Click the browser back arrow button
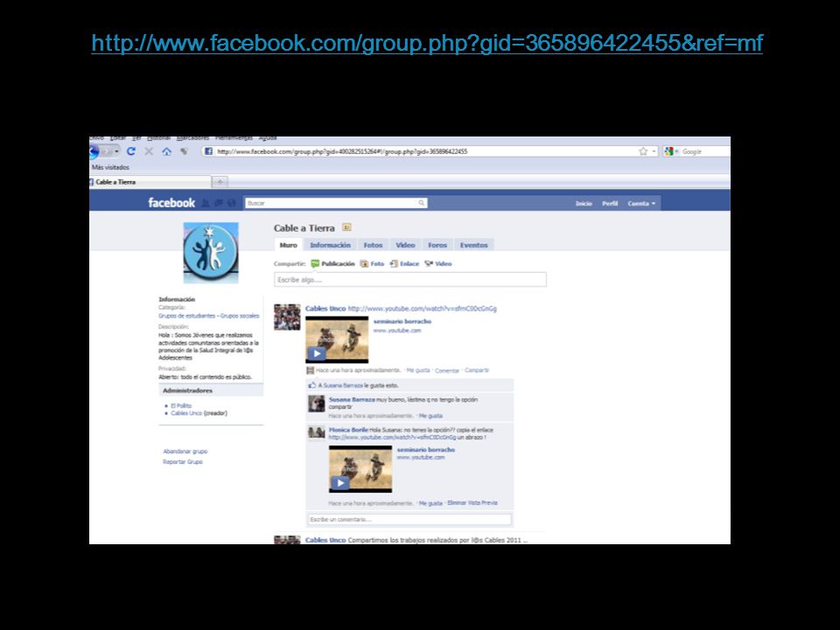840x630 pixels. 94,151
